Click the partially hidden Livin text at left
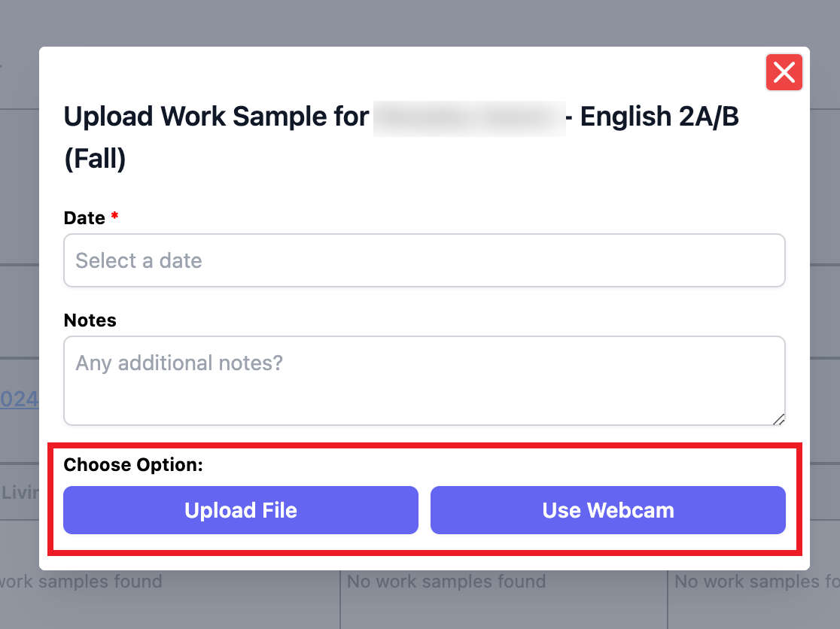Image resolution: width=840 pixels, height=629 pixels. pyautogui.click(x=20, y=493)
